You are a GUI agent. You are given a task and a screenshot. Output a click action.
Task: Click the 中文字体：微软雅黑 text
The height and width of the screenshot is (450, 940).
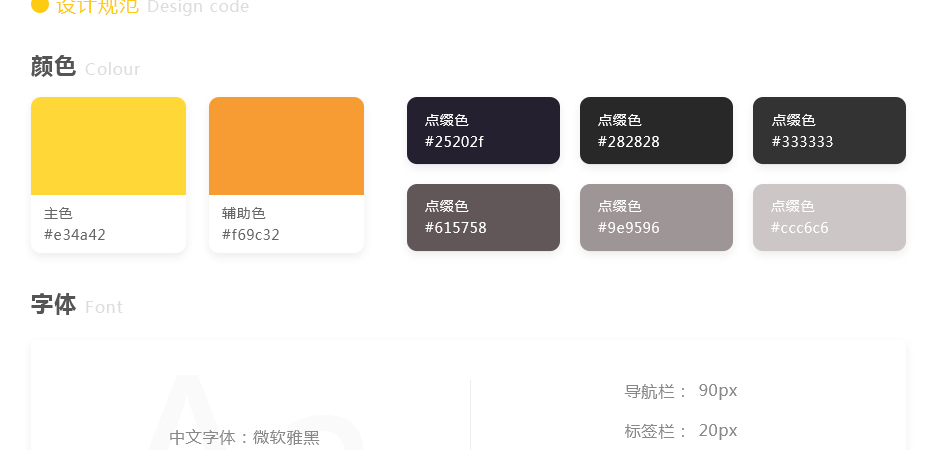click(x=245, y=438)
